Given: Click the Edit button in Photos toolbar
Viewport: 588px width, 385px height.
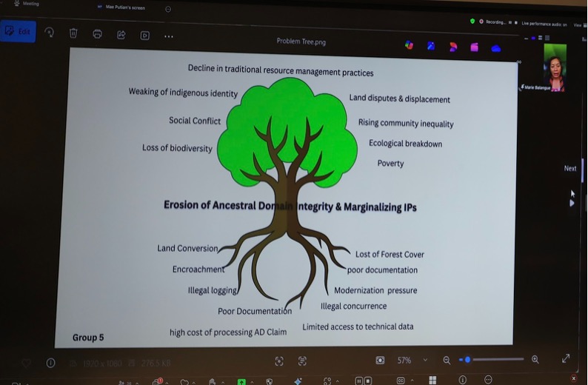Looking at the screenshot, I should coord(19,31).
